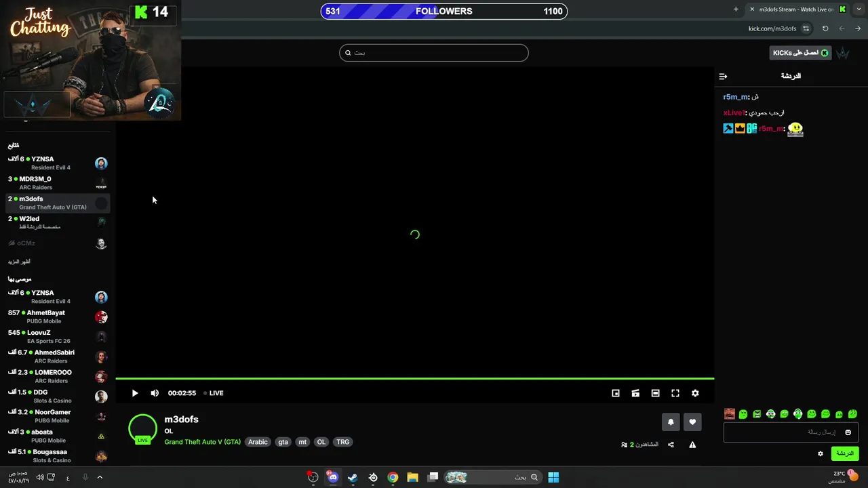Image resolution: width=868 pixels, height=488 pixels.
Task: Open W2led channel in sidebar
Action: 58,222
